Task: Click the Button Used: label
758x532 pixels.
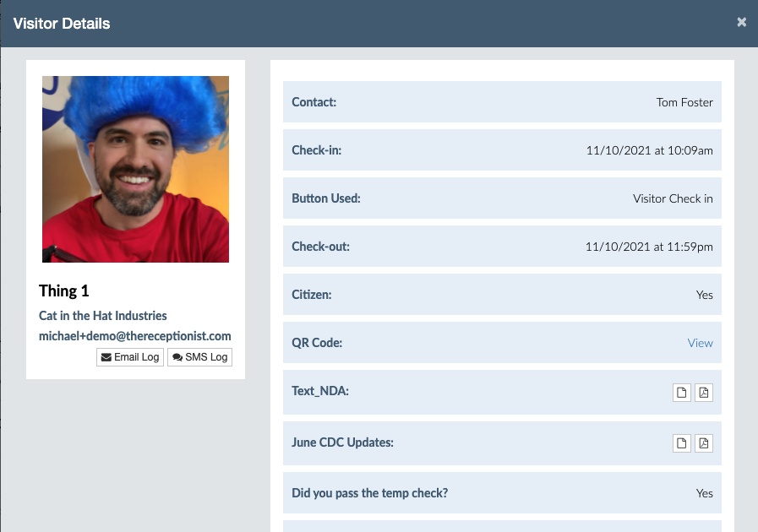Action: [326, 198]
